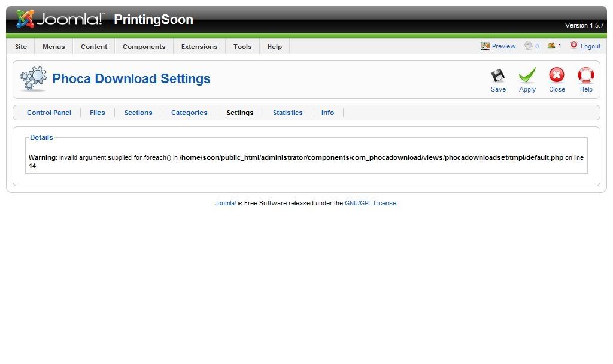The image size is (613, 364).
Task: Click the Apply label text
Action: pyautogui.click(x=527, y=89)
